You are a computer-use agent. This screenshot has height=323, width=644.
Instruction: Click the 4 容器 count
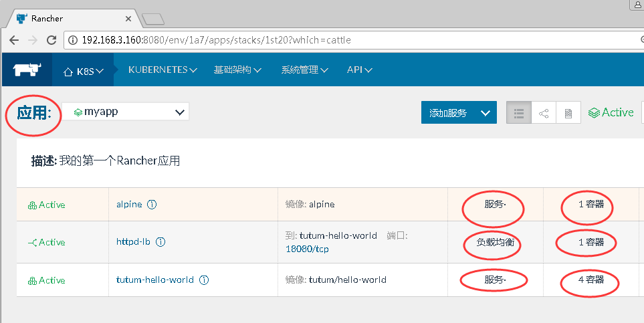(x=591, y=280)
